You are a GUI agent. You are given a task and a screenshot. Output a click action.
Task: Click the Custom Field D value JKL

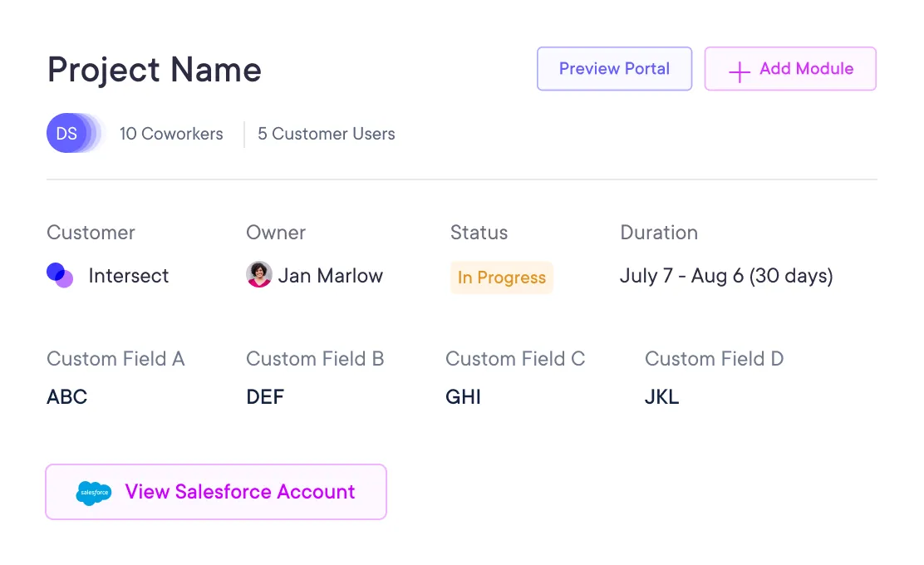coord(661,397)
